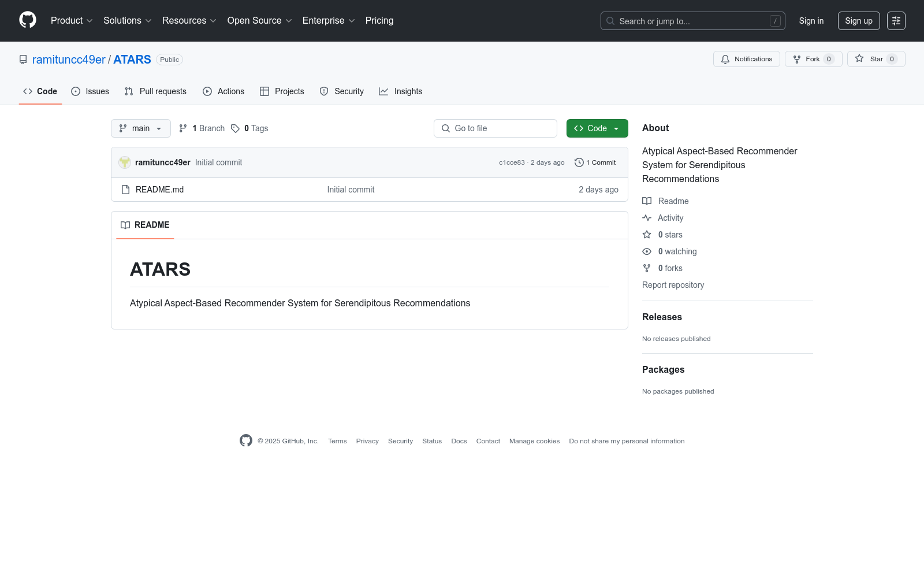
Task: Open the Projects tab
Action: [x=282, y=91]
